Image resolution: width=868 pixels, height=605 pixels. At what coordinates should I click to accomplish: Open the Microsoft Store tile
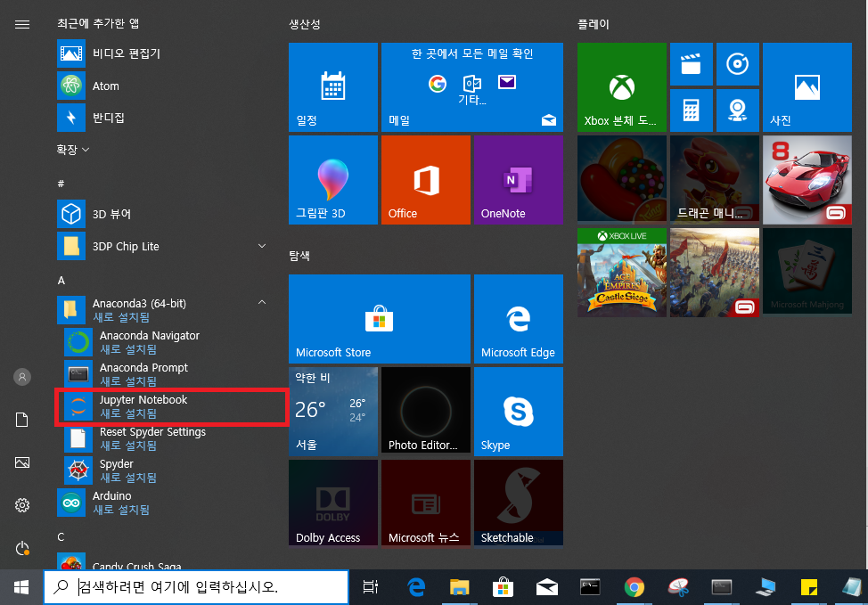[380, 319]
